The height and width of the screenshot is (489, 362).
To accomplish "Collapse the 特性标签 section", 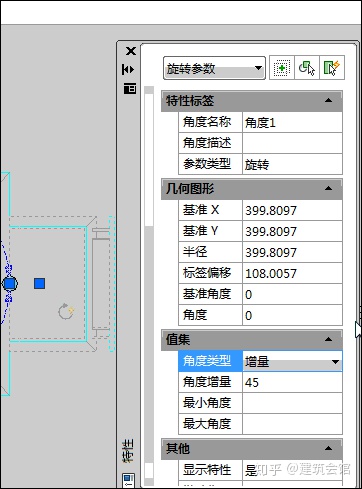I will click(328, 100).
